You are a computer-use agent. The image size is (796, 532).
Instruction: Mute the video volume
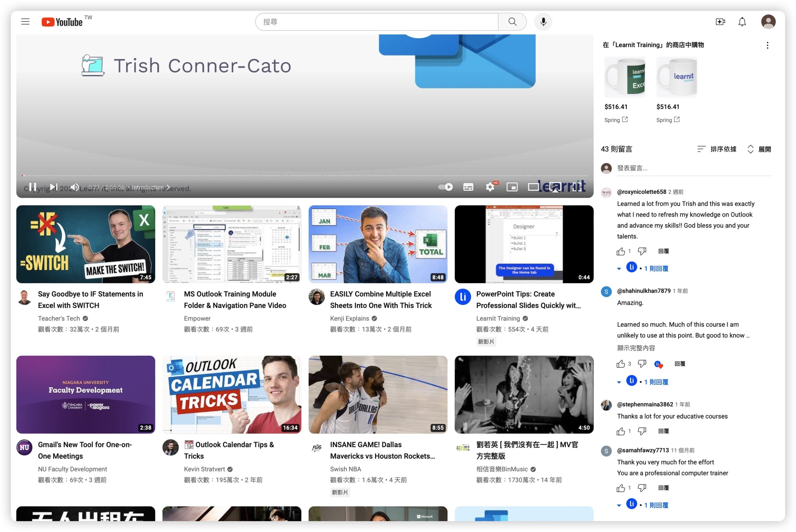coord(75,187)
